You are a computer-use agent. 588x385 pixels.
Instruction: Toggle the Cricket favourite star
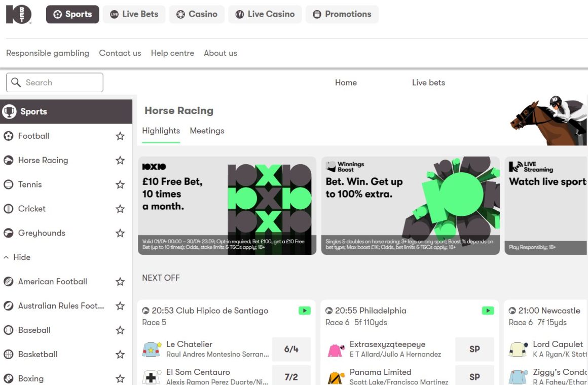coord(120,209)
